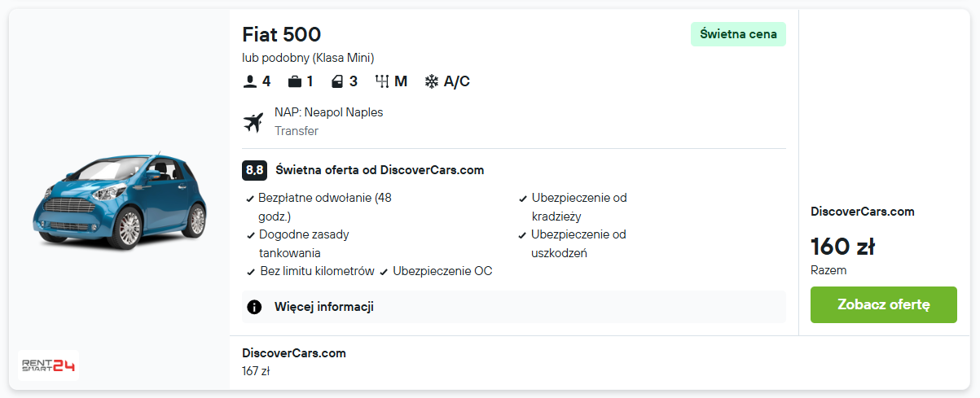This screenshot has width=980, height=398.
Task: Select the DiscoverCars.com 167 zł offer row
Action: point(600,362)
